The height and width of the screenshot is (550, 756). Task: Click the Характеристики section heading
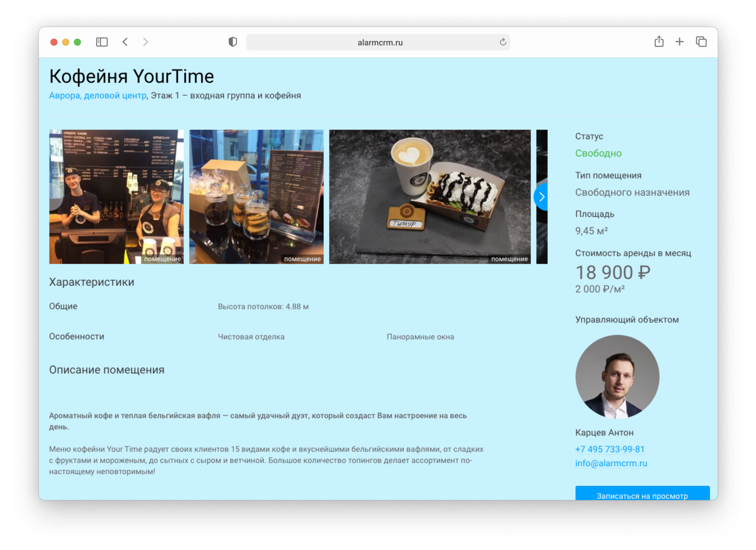coord(91,282)
